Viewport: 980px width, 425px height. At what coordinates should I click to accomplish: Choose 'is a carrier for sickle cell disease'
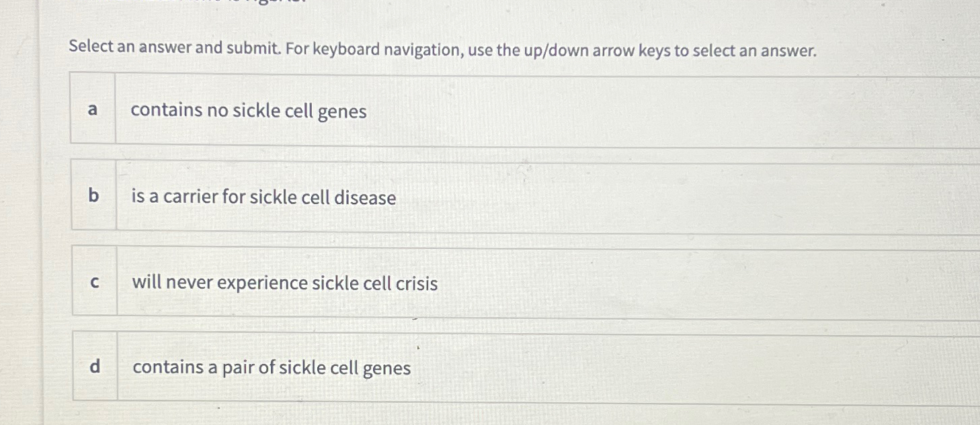[x=264, y=198]
